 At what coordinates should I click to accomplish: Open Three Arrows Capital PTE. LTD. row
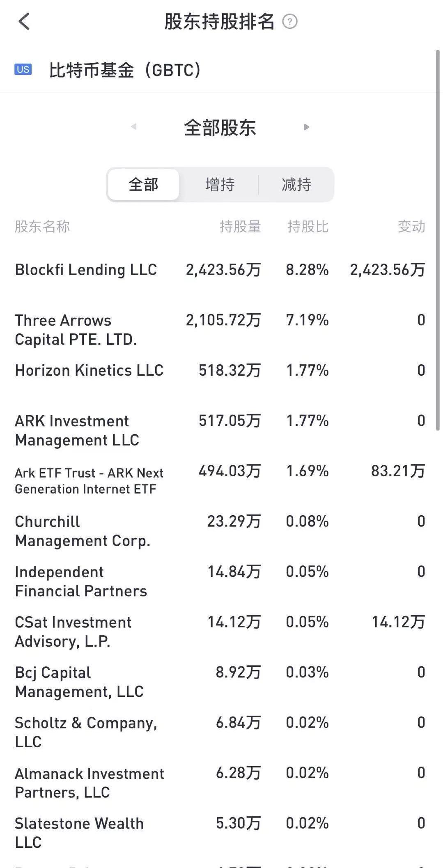[x=220, y=330]
